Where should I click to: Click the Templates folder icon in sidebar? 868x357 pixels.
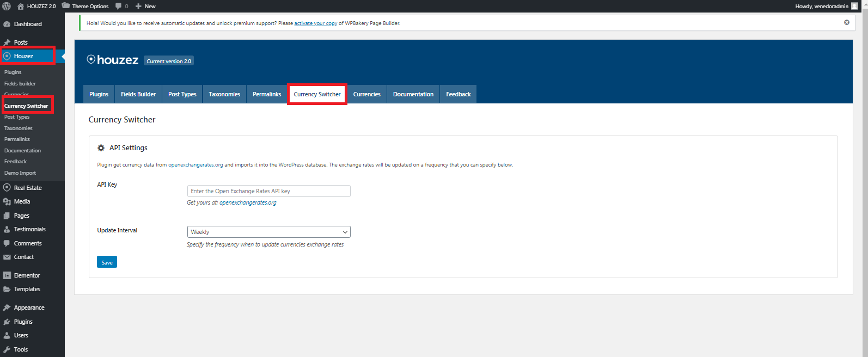click(7, 289)
